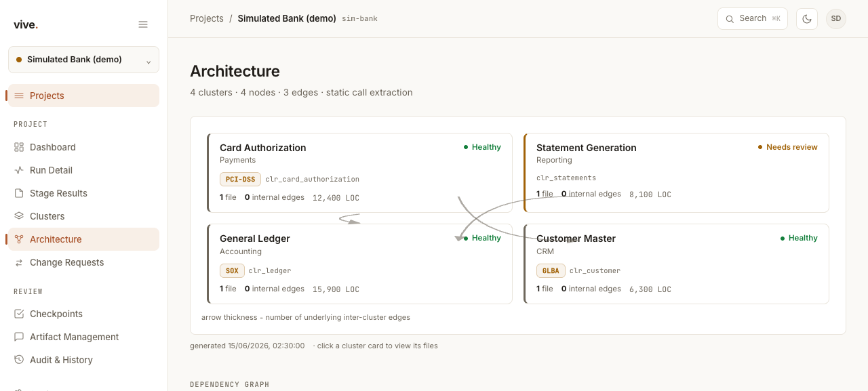The height and width of the screenshot is (391, 868).
Task: Click the Architecture graph icon
Action: (x=19, y=239)
